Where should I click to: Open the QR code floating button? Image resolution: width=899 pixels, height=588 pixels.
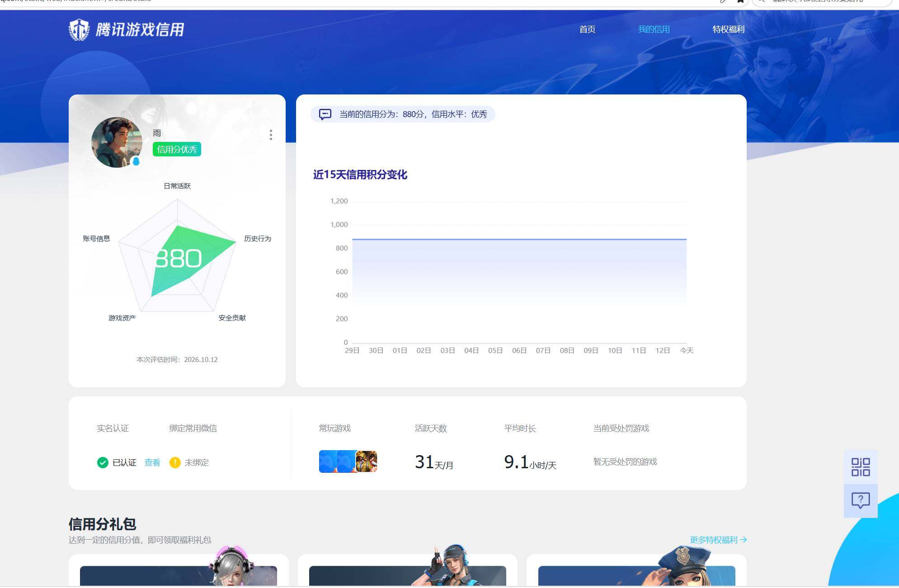click(x=861, y=467)
